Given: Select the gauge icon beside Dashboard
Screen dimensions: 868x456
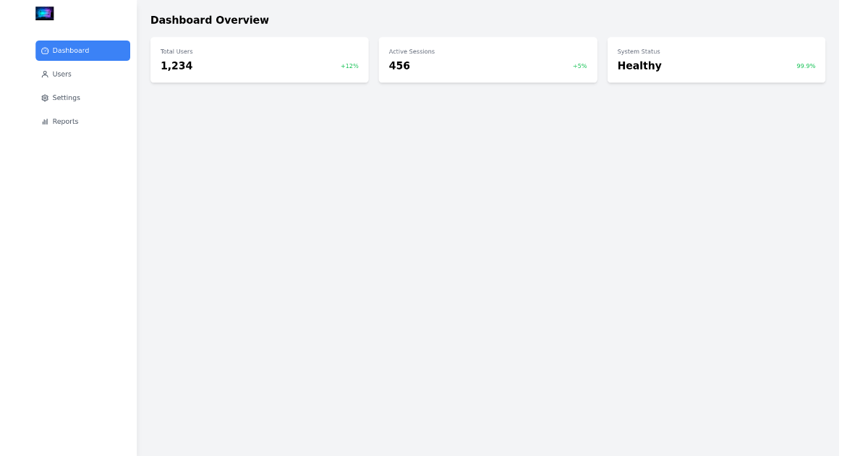Looking at the screenshot, I should click(45, 51).
